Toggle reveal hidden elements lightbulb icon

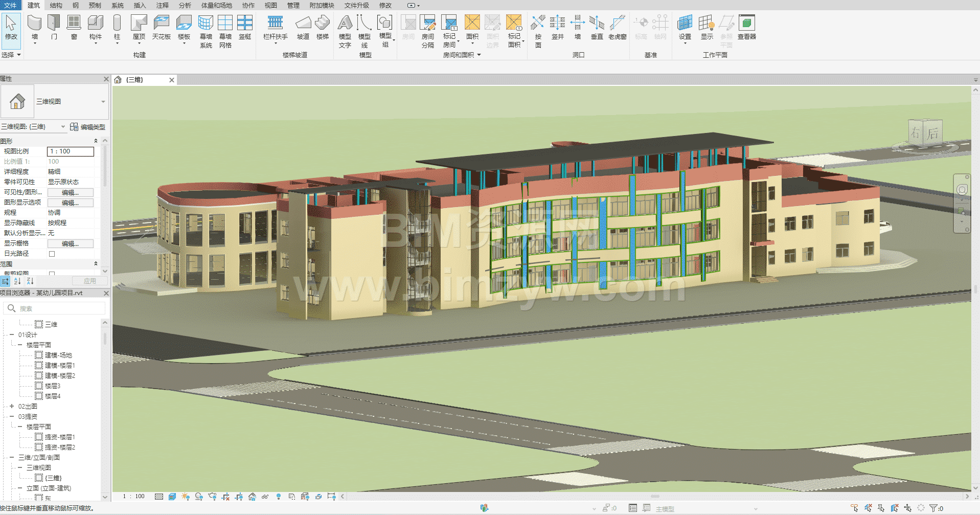(x=279, y=497)
